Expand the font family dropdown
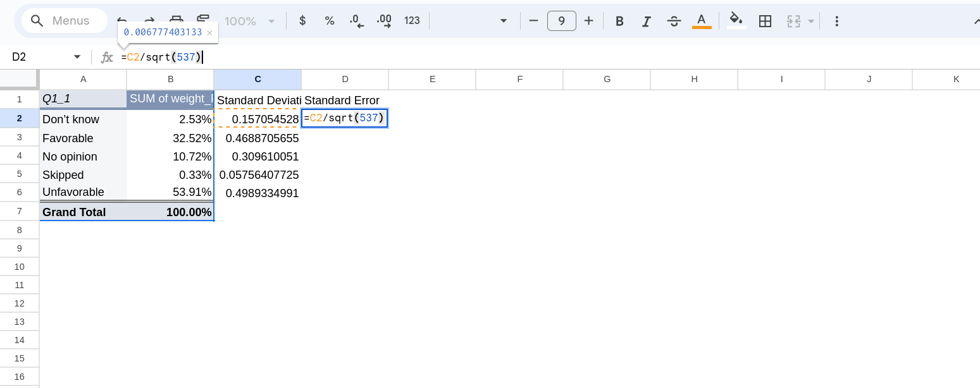Image resolution: width=980 pixels, height=388 pixels. (503, 21)
